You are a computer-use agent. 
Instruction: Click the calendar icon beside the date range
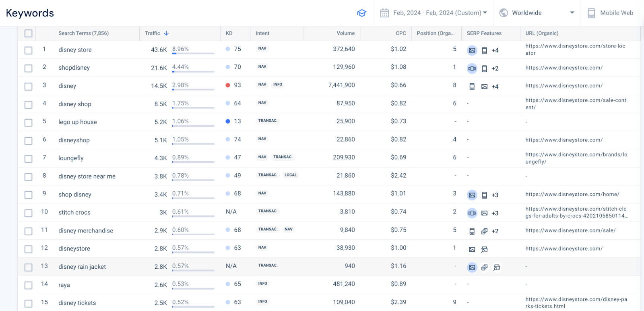384,13
